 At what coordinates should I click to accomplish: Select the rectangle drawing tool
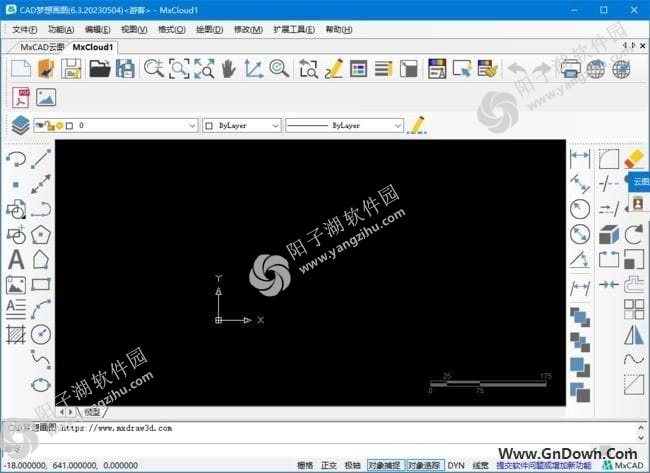tap(41, 284)
